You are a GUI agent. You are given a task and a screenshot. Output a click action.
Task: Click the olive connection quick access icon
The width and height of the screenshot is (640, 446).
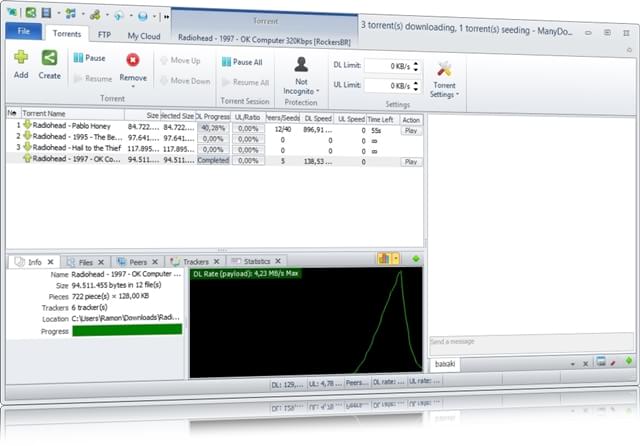tap(95, 15)
